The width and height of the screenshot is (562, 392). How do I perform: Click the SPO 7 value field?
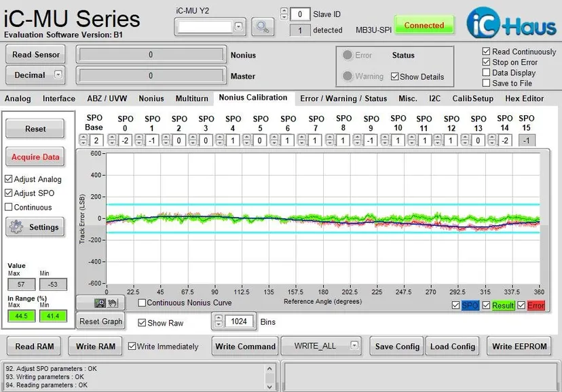[x=314, y=140]
